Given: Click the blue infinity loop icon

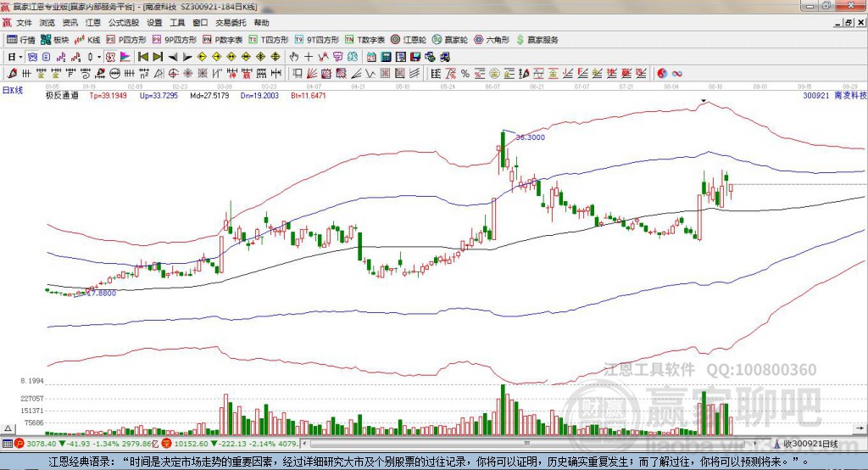Looking at the screenshot, I should pos(677,73).
